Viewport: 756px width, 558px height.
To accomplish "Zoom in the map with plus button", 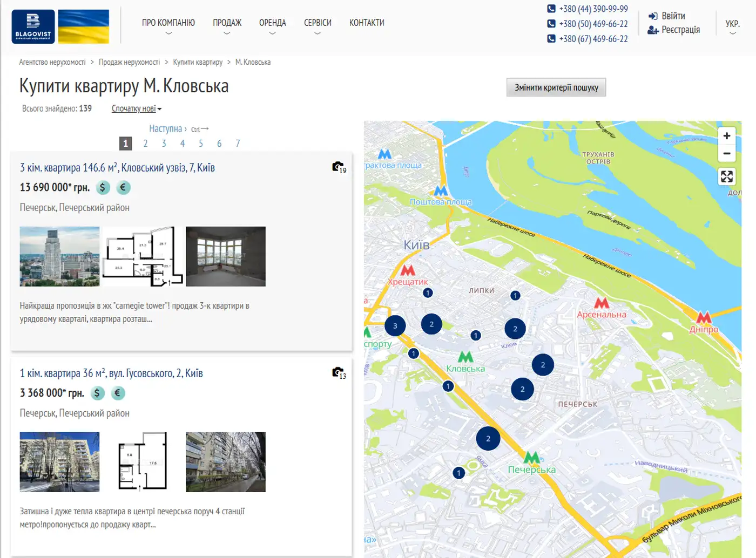I will (727, 136).
